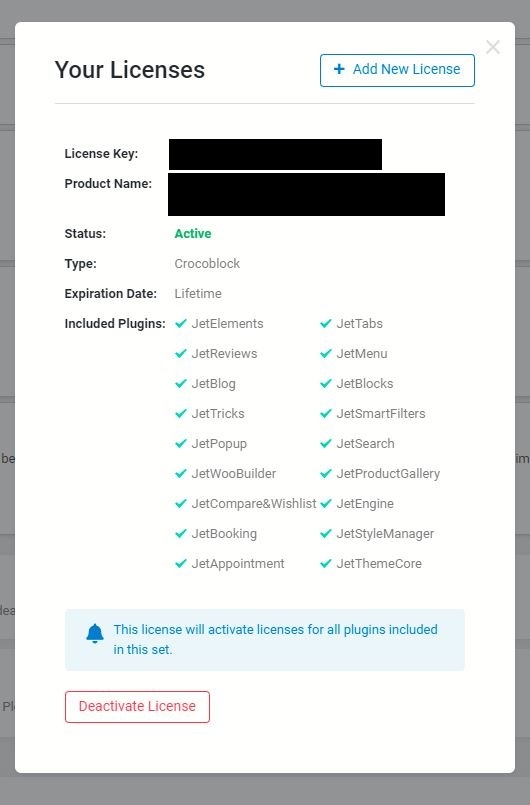530x805 pixels.
Task: Click the checkmark next to JetReviews
Action: pos(181,353)
